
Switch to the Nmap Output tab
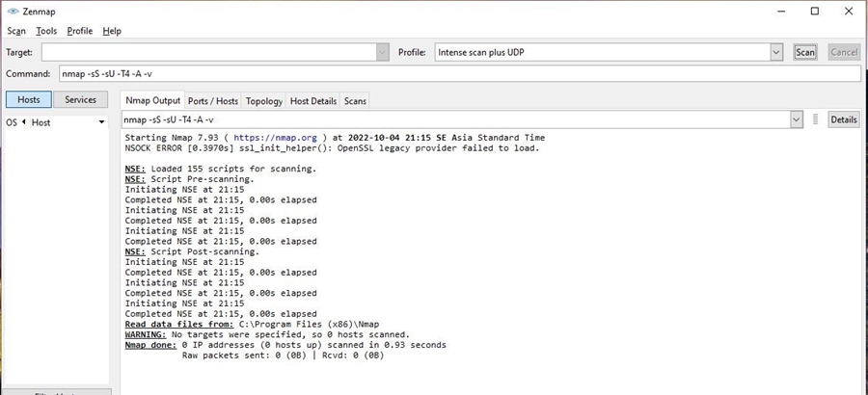point(152,101)
